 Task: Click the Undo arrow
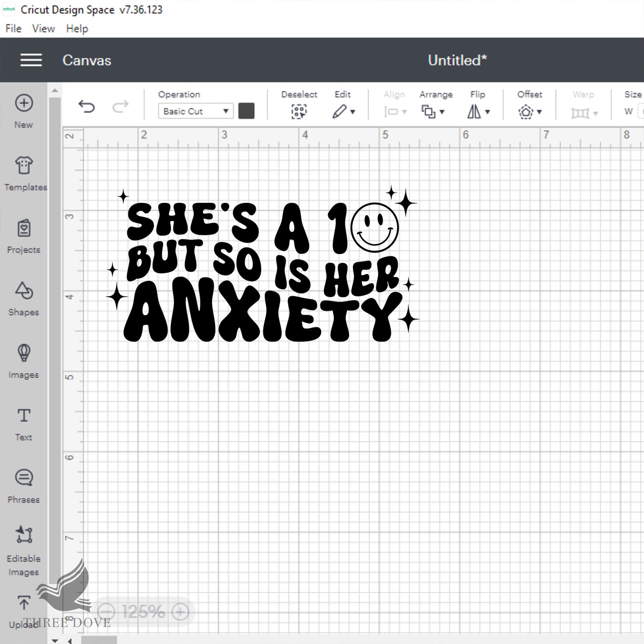(86, 107)
